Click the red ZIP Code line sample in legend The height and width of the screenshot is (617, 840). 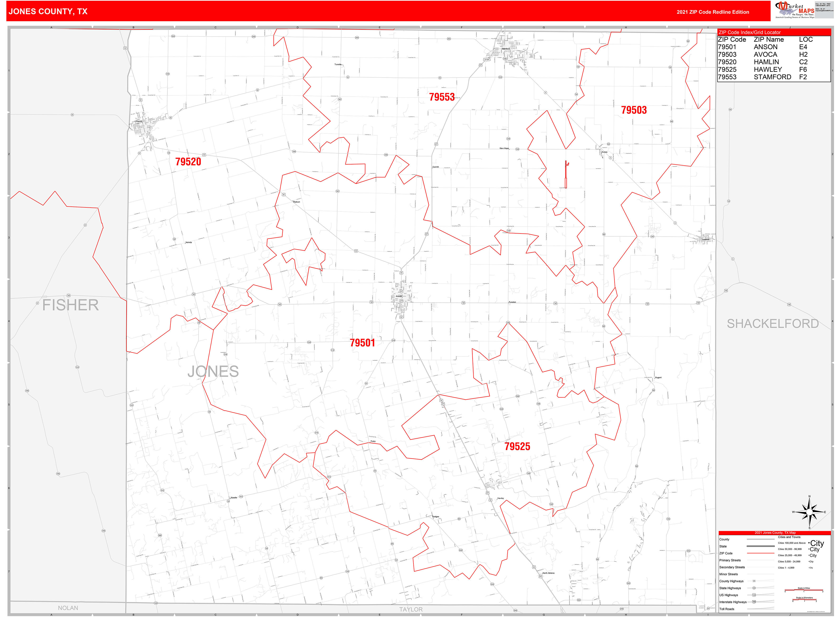tap(761, 553)
